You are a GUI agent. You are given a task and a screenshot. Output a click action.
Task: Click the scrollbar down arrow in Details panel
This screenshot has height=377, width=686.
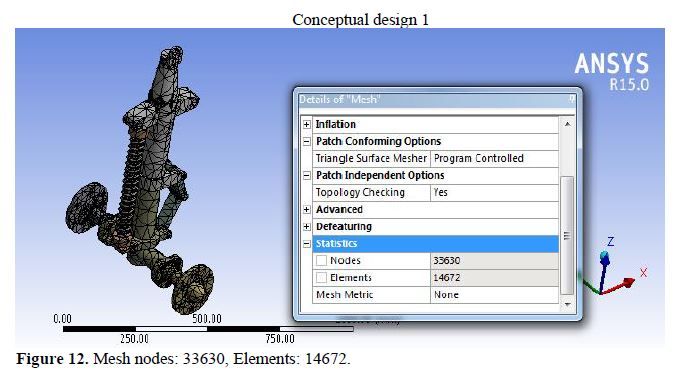(x=567, y=304)
